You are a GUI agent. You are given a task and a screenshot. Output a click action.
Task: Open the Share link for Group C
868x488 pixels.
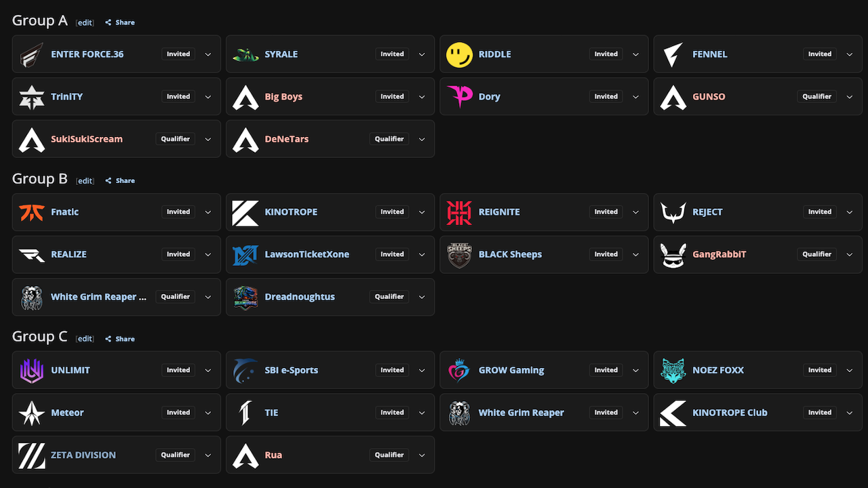pos(120,339)
